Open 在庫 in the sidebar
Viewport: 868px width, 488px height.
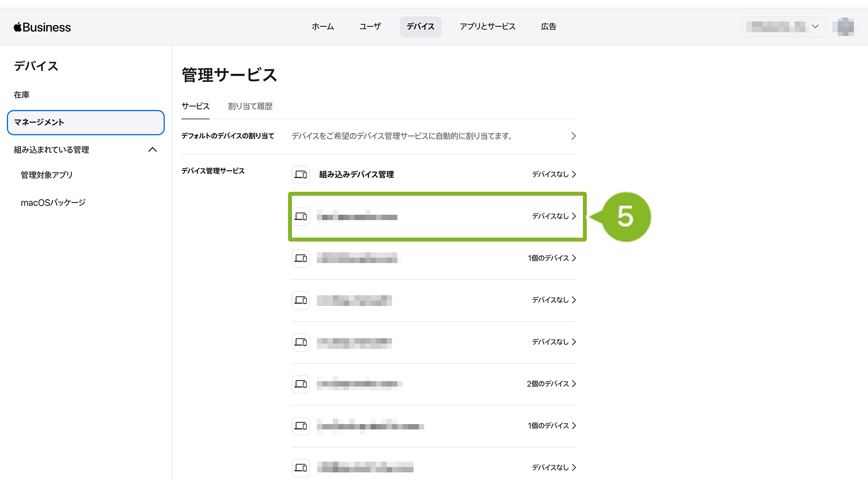[x=21, y=95]
